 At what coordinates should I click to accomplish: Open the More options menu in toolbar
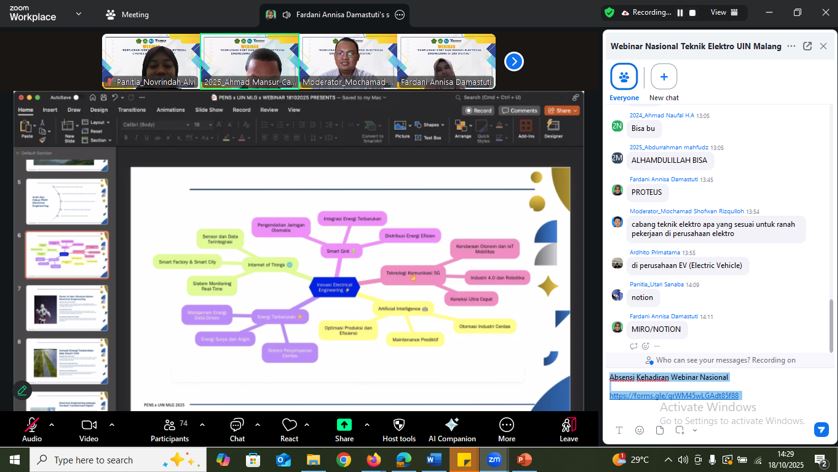[x=507, y=425]
